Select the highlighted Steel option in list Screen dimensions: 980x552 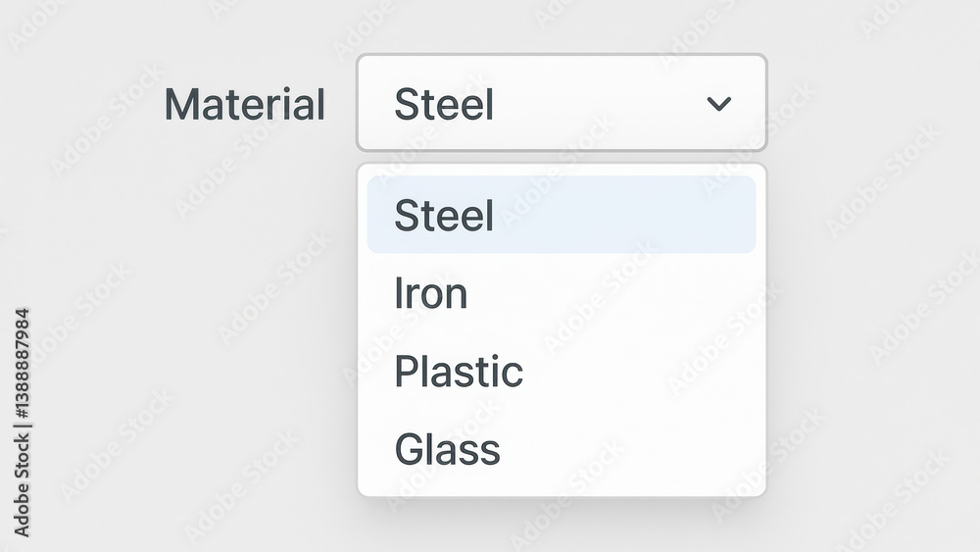pyautogui.click(x=562, y=215)
